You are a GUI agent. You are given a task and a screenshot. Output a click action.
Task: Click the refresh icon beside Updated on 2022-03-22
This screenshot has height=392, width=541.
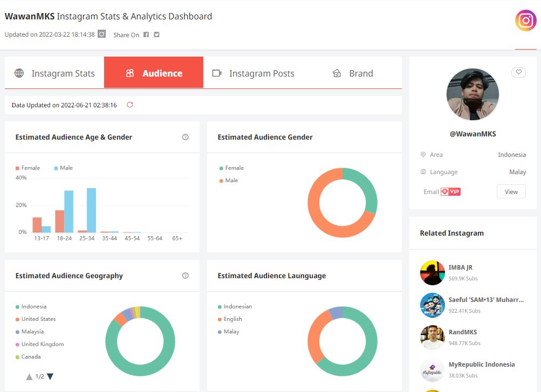pyautogui.click(x=102, y=34)
